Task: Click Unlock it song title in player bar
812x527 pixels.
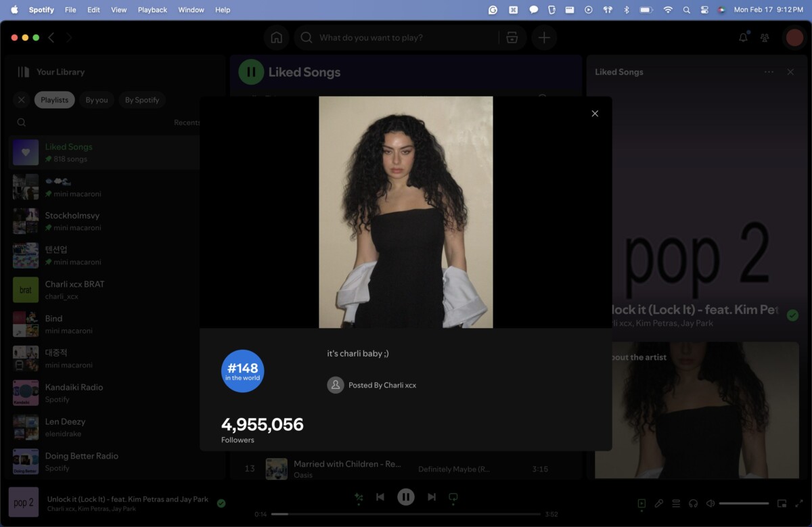Action: 128,499
